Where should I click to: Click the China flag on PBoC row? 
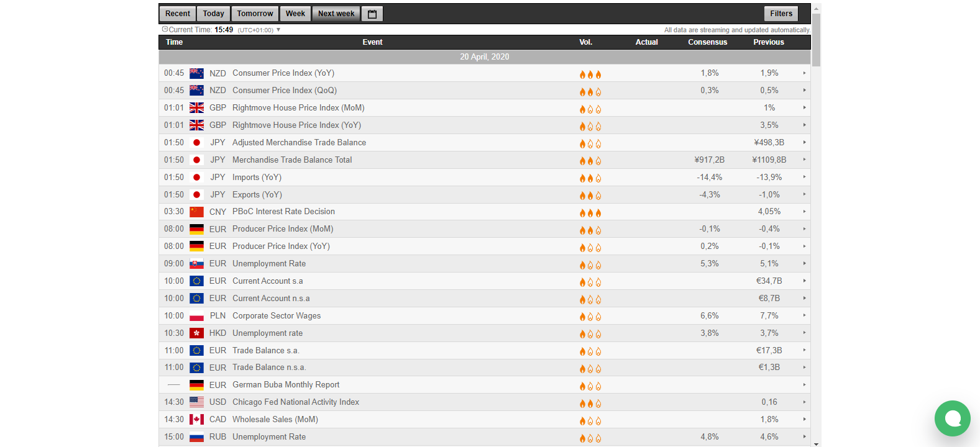coord(196,212)
